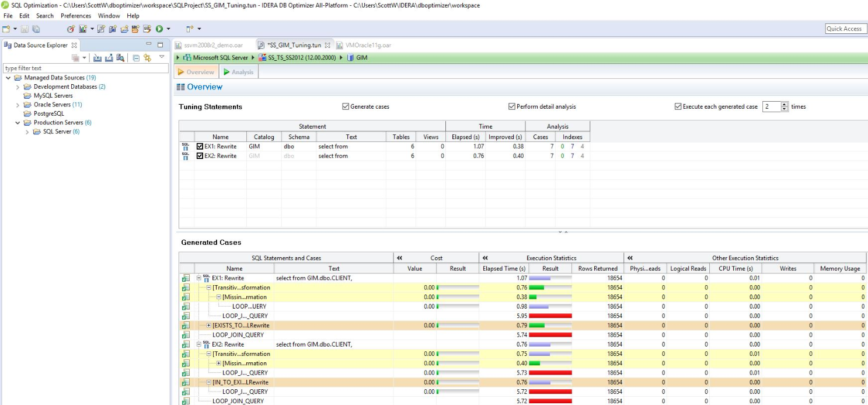
Task: Uncheck the Generate cases checkbox
Action: (x=346, y=106)
